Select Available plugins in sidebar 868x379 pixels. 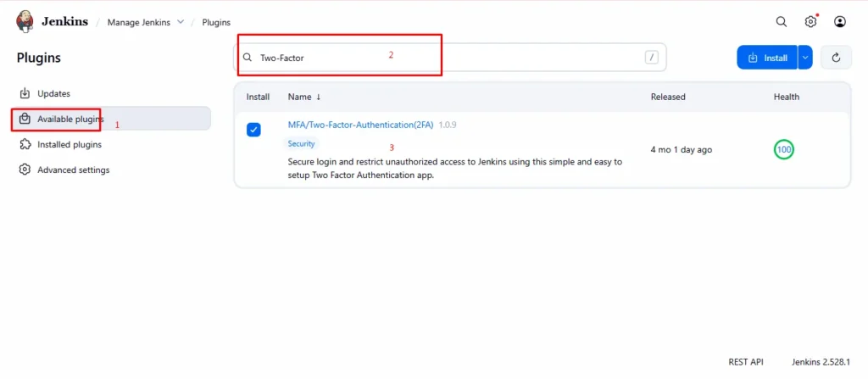70,119
